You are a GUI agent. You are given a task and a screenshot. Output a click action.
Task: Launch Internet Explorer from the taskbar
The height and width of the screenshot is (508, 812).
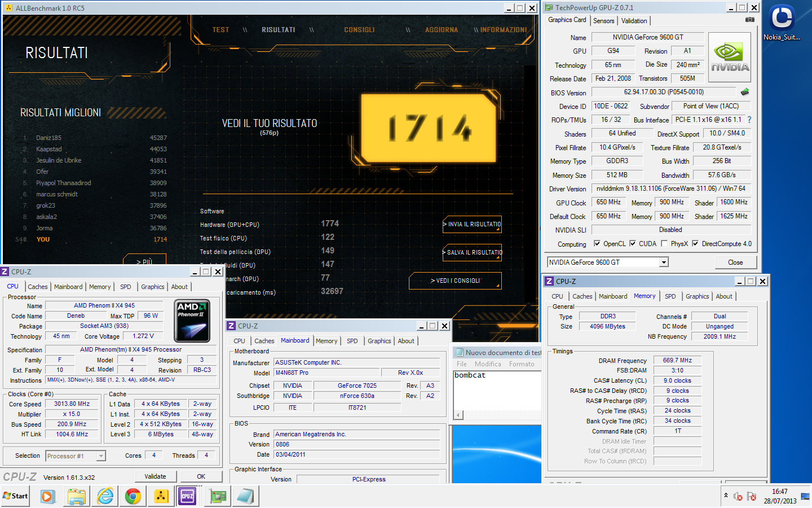click(105, 496)
